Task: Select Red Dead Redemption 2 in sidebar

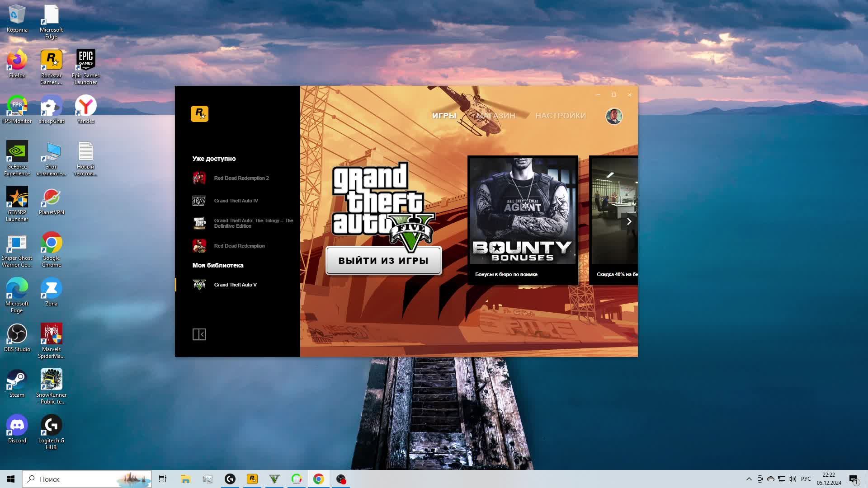Action: pos(241,178)
